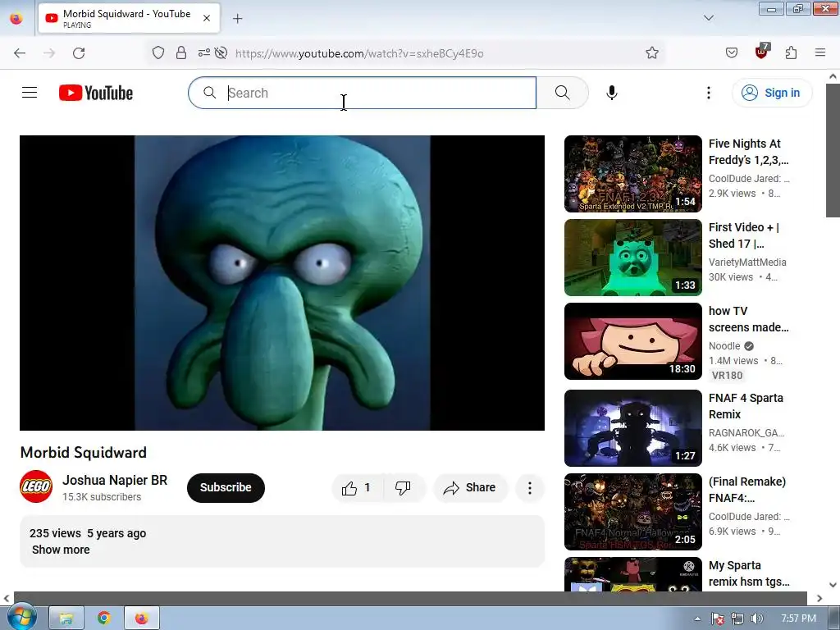Launch Chrome from the taskbar

[104, 619]
